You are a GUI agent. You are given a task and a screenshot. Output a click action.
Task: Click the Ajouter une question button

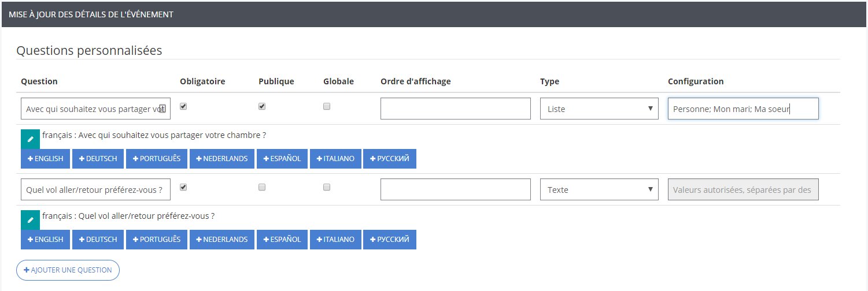point(68,270)
